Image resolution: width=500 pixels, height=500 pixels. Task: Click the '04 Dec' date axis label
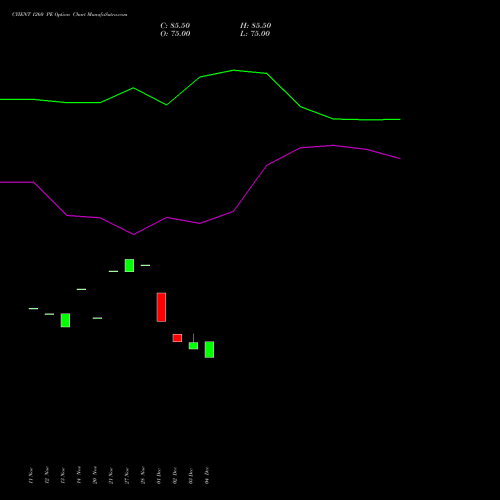(x=207, y=475)
